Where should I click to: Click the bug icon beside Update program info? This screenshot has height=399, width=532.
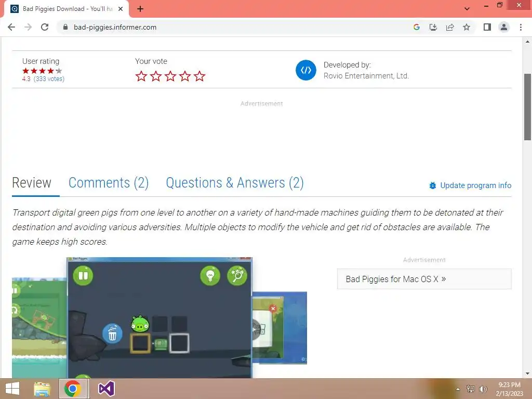433,185
